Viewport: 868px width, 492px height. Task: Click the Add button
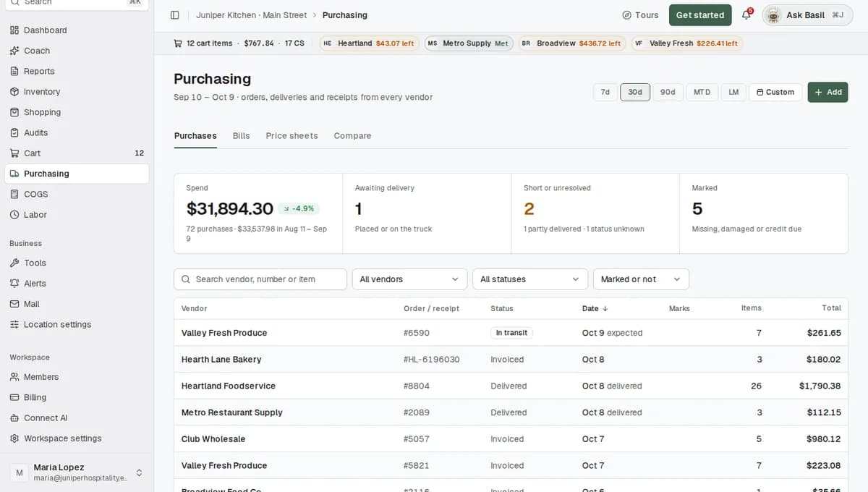tap(827, 93)
